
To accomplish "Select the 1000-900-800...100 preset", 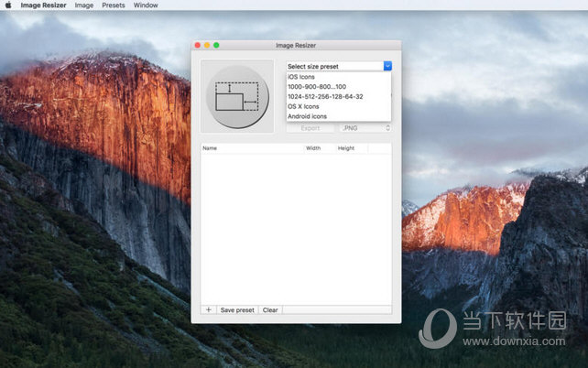I will (x=339, y=87).
